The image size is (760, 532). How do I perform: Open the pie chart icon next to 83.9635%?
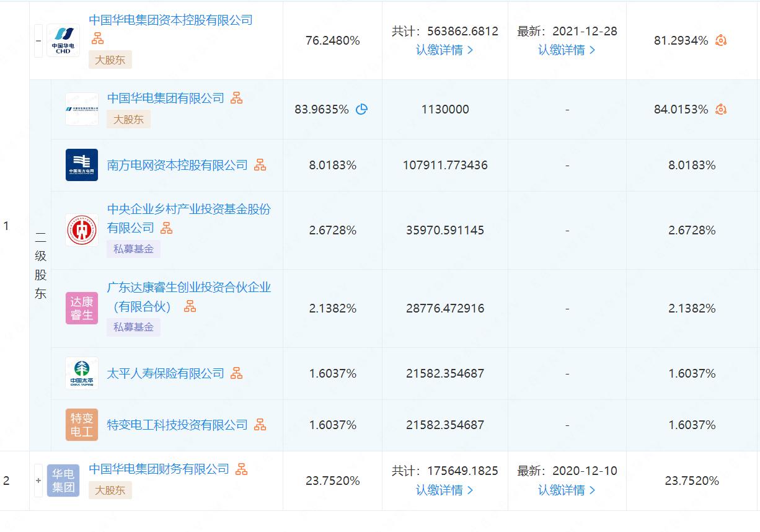362,109
